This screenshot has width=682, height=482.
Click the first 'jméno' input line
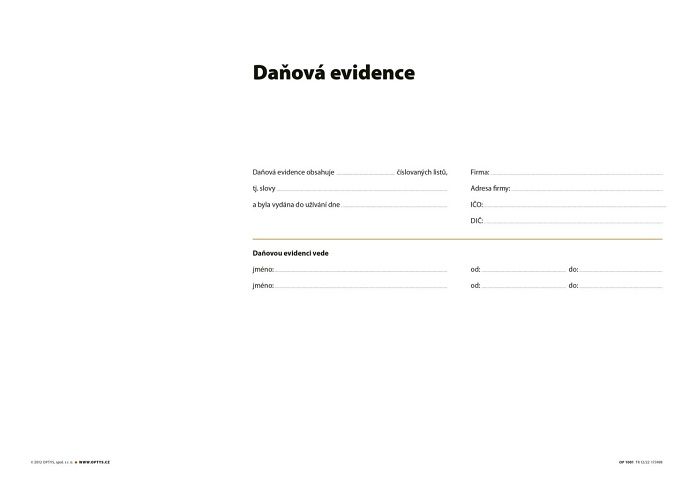click(x=361, y=270)
